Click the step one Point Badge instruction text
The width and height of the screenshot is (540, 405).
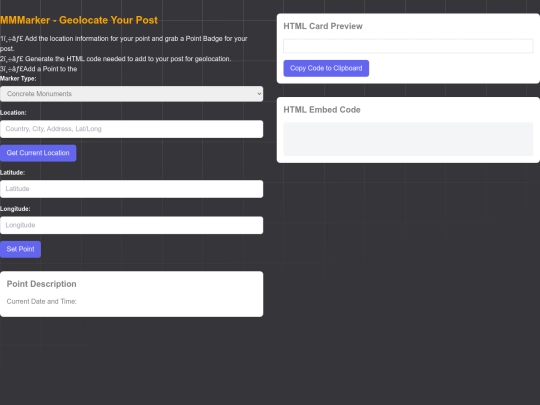coord(124,43)
